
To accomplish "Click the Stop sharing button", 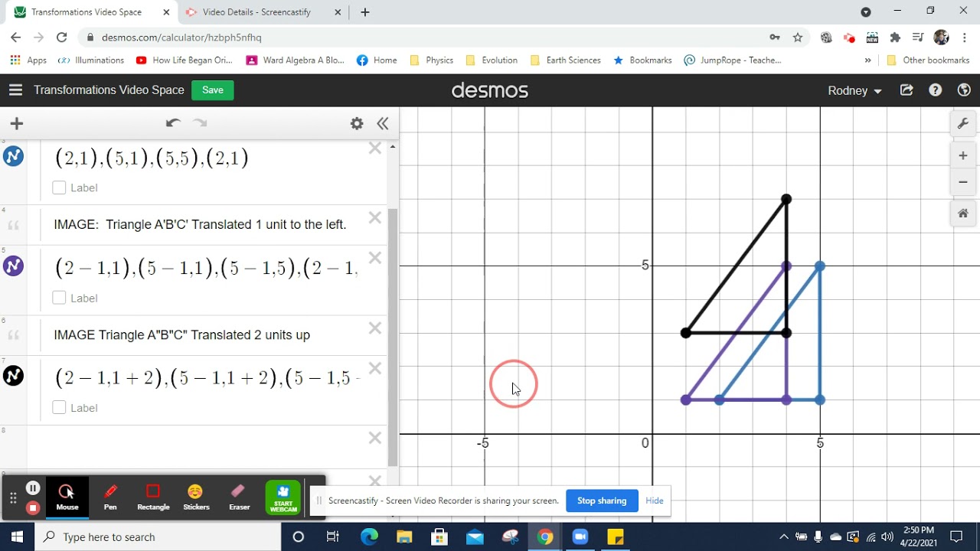I will click(602, 500).
